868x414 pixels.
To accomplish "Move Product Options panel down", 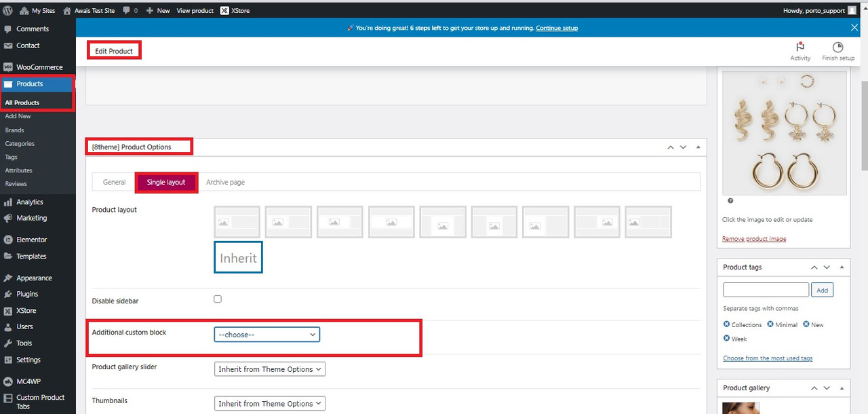I will pyautogui.click(x=684, y=147).
